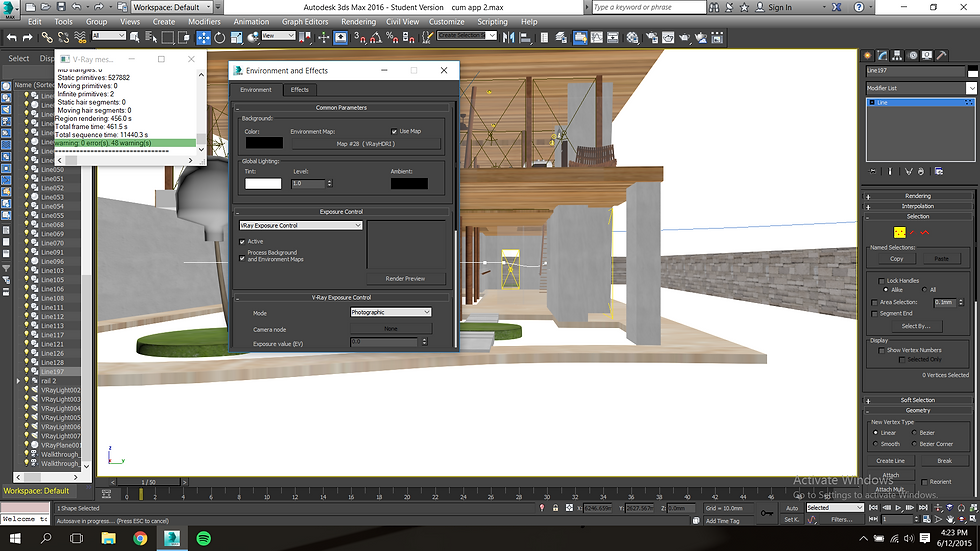The height and width of the screenshot is (551, 980).
Task: Click Bind to Space Warp icon
Action: click(80, 37)
